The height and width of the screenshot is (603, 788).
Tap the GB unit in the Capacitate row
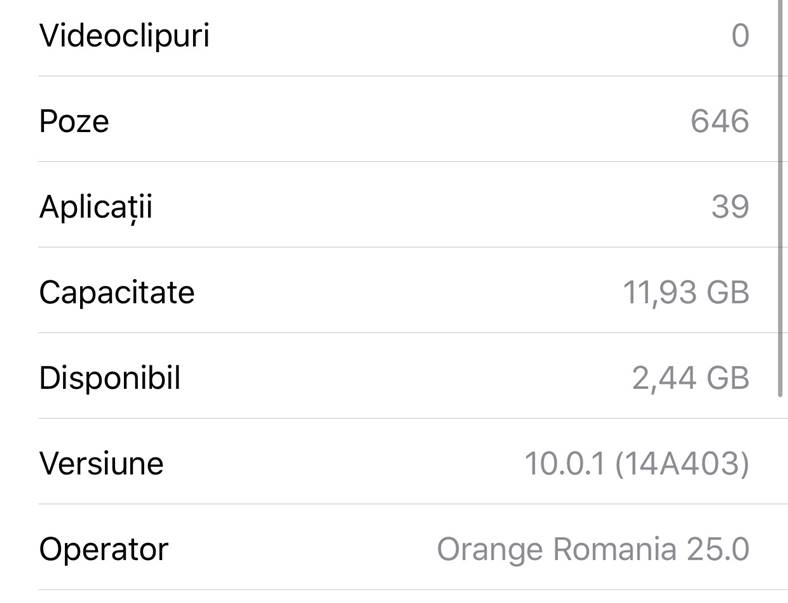tap(728, 293)
